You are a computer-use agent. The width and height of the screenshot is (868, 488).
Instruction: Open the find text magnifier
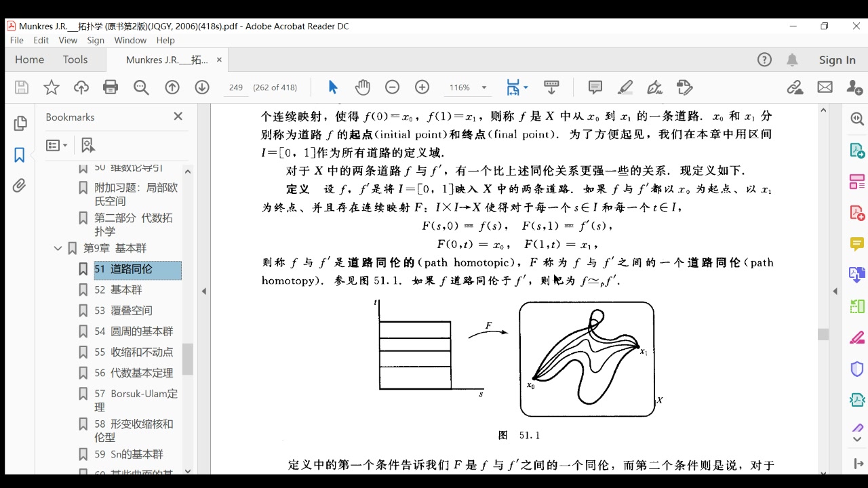click(x=141, y=87)
